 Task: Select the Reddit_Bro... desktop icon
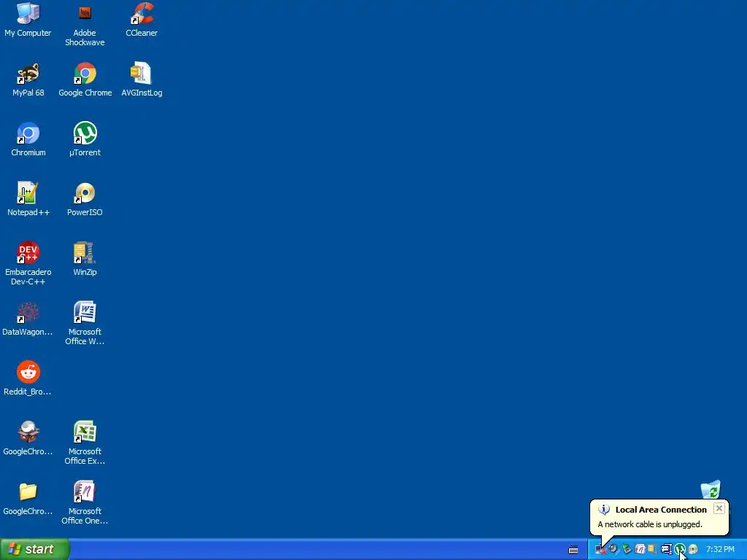coord(28,378)
